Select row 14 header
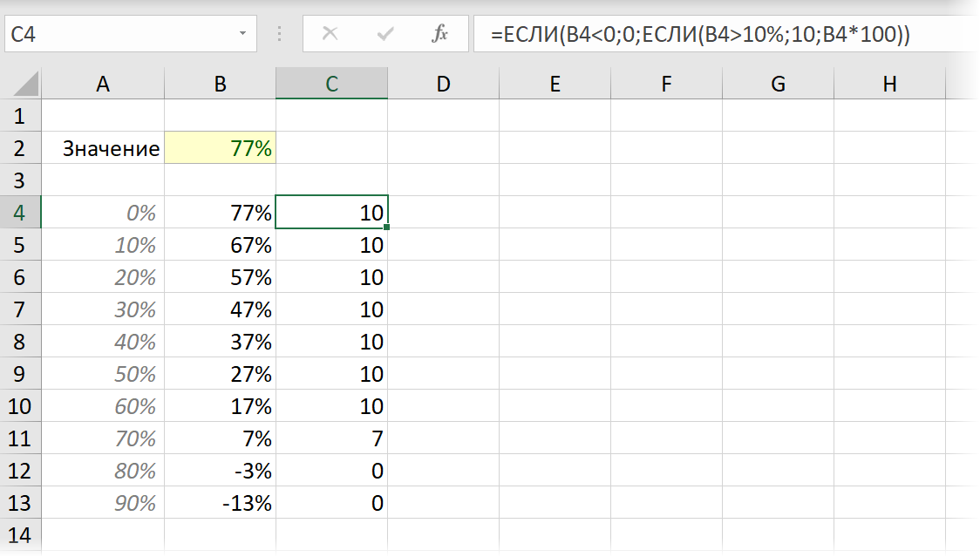Image resolution: width=980 pixels, height=557 pixels. [x=20, y=535]
